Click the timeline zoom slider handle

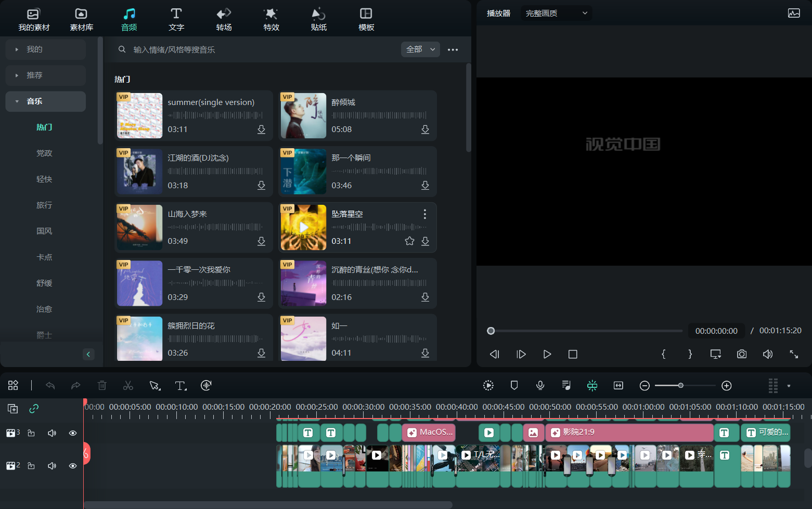pos(680,385)
